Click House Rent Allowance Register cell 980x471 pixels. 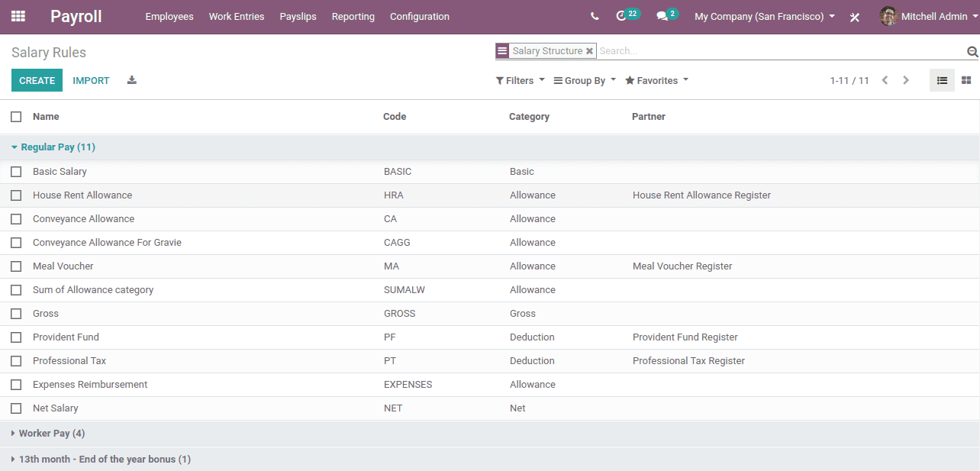point(701,195)
